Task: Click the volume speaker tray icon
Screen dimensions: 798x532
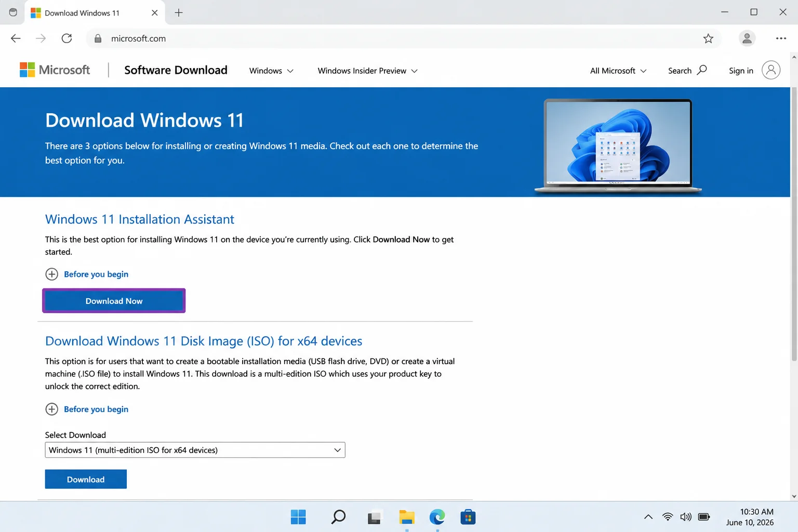Action: pos(686,517)
